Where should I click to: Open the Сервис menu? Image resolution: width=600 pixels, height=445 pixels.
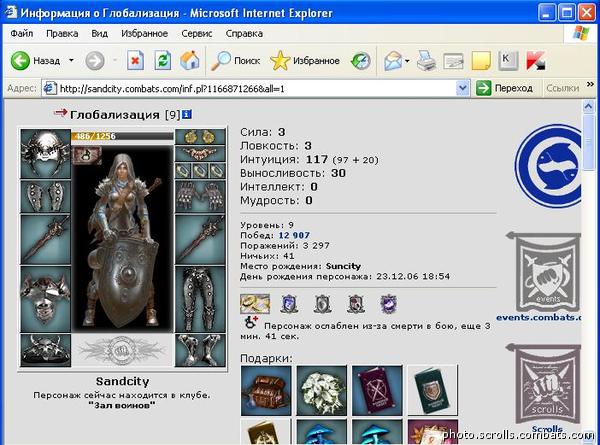coord(197,34)
